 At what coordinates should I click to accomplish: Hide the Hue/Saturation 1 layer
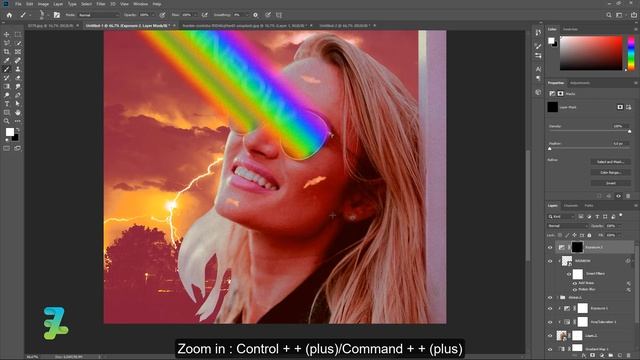click(x=550, y=322)
